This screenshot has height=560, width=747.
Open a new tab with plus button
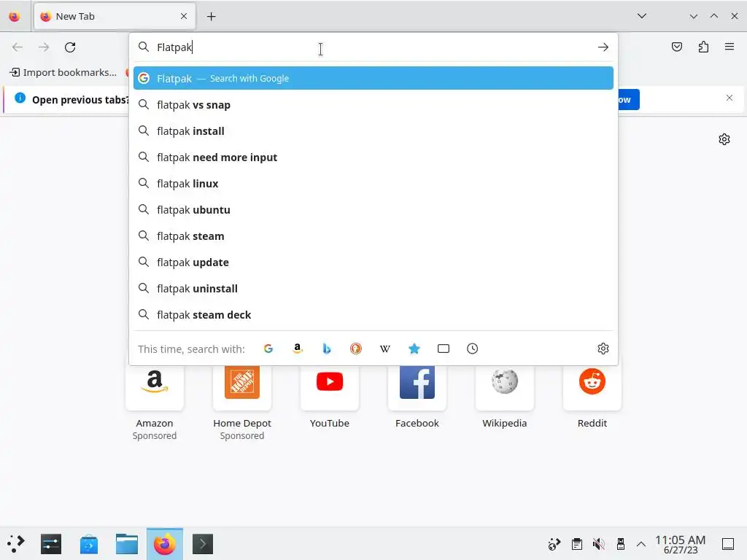(211, 17)
